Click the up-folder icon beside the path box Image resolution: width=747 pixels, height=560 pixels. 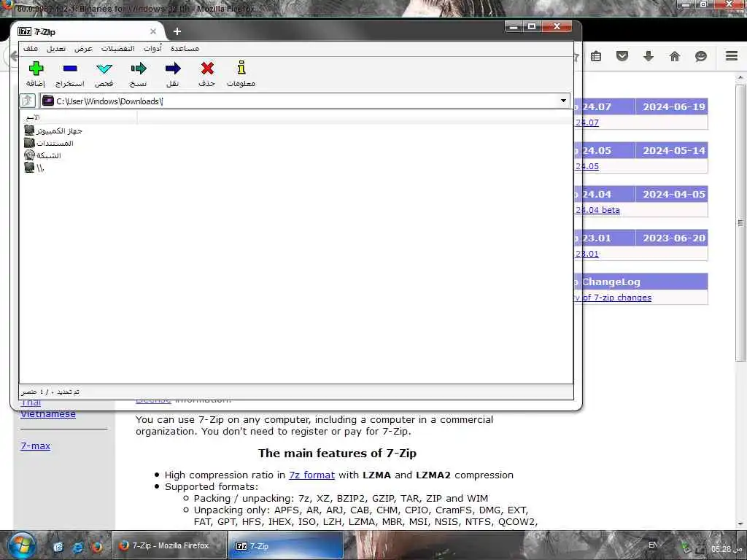point(28,101)
